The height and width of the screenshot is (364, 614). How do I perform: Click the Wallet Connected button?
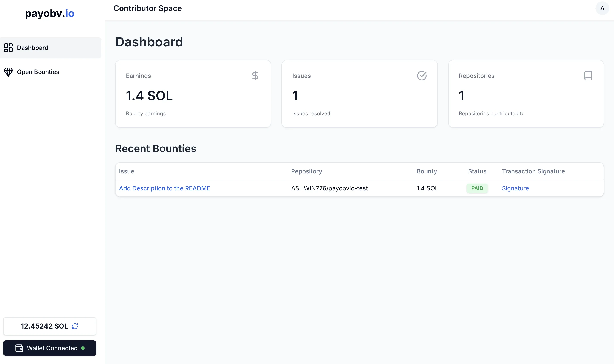click(49, 348)
